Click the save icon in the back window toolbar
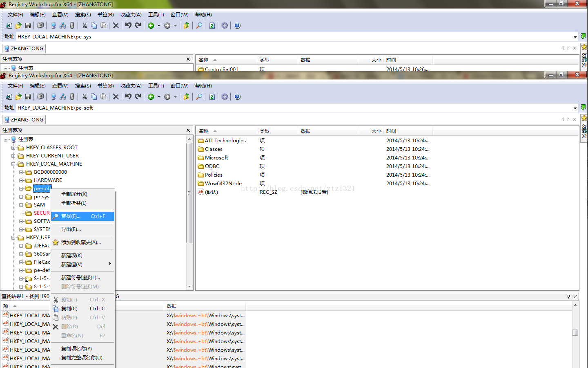The image size is (588, 368). (28, 25)
